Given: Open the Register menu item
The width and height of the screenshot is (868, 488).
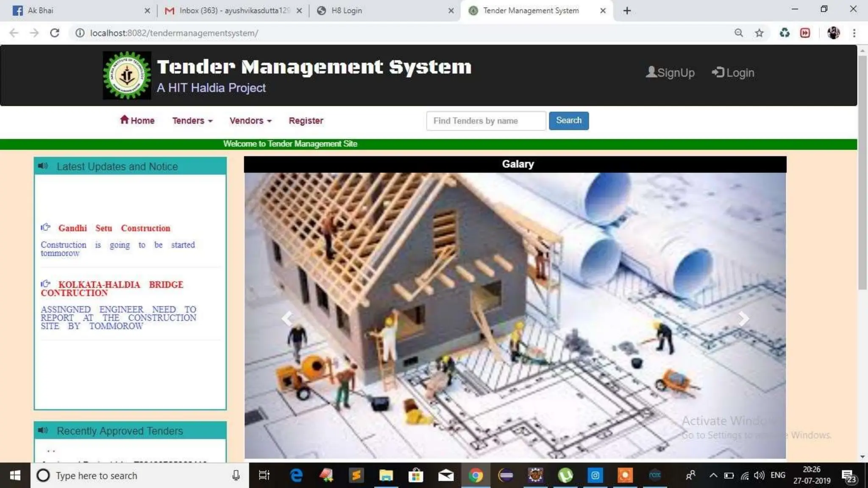Looking at the screenshot, I should 306,121.
